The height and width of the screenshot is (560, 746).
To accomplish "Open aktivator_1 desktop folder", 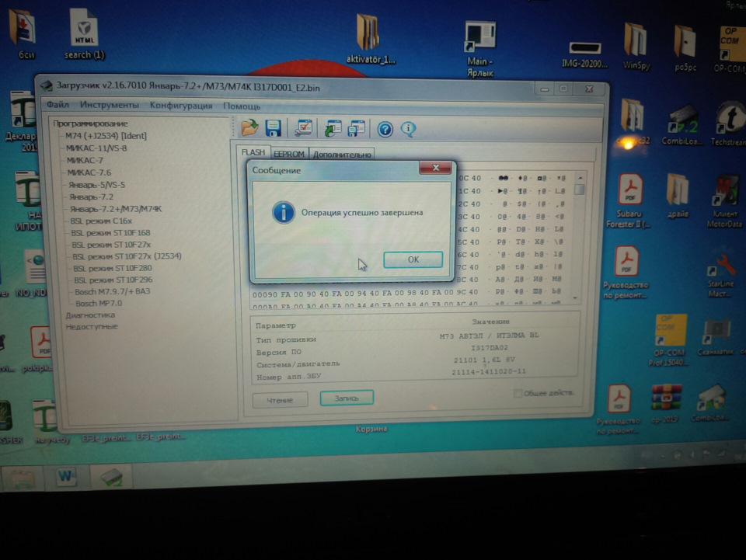I will 370,39.
